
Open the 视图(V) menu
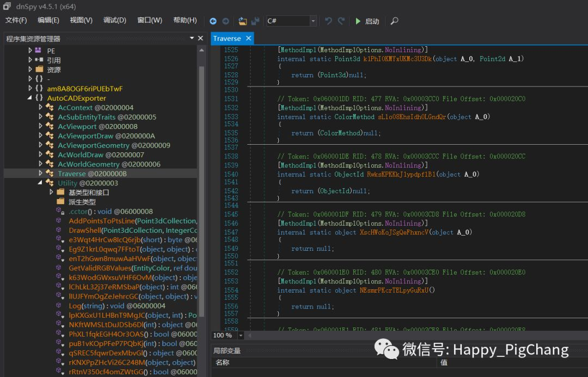coord(81,21)
